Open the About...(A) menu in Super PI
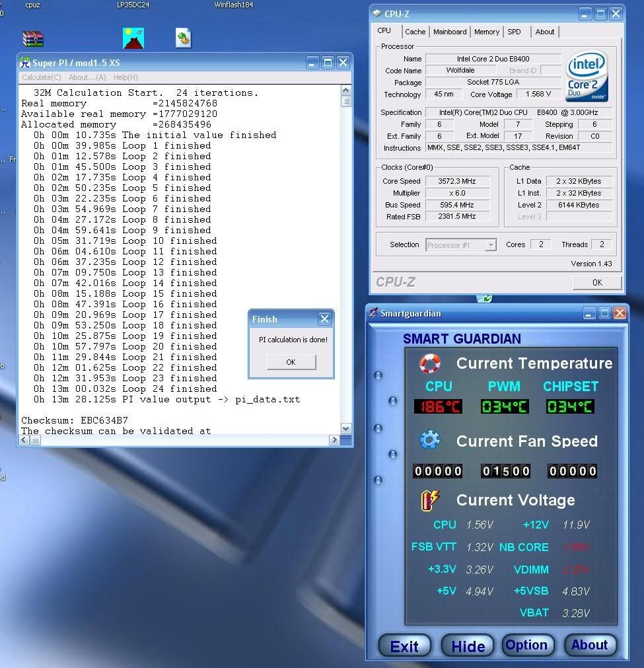The image size is (644, 668). coord(87,77)
